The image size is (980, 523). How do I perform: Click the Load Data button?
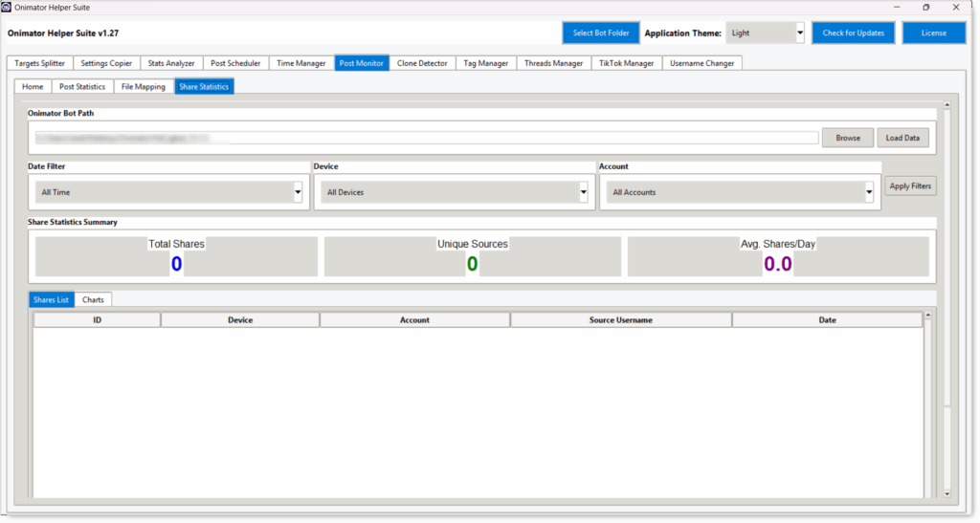[902, 138]
